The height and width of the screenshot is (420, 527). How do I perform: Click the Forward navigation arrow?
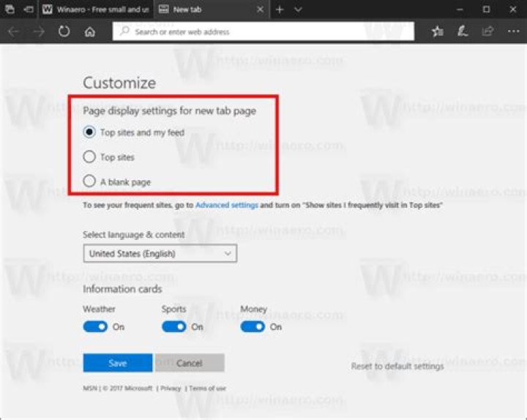point(39,32)
